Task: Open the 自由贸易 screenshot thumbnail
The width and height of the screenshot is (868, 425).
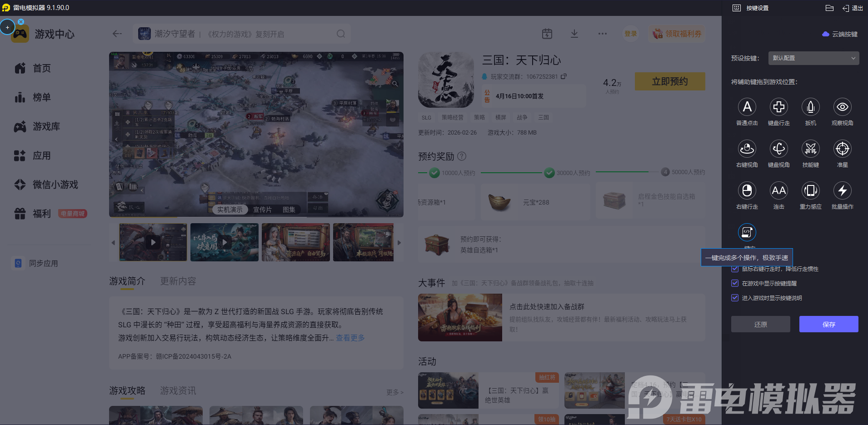Action: [296, 242]
